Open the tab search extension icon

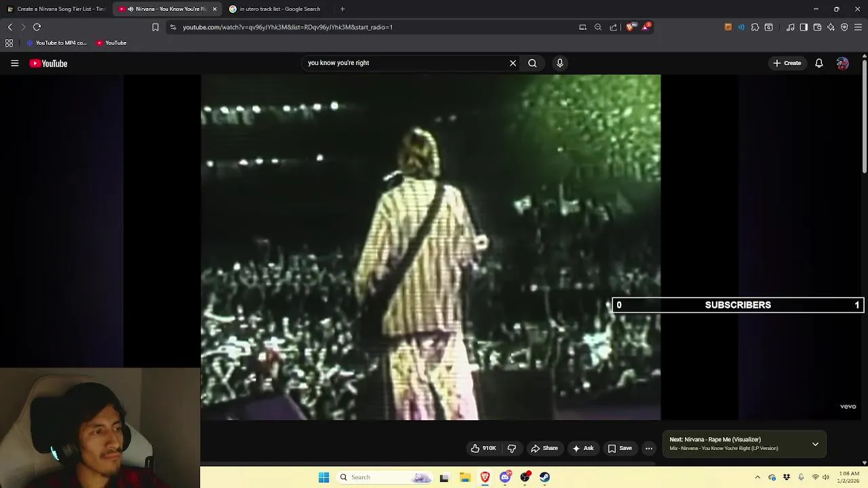[x=768, y=27]
